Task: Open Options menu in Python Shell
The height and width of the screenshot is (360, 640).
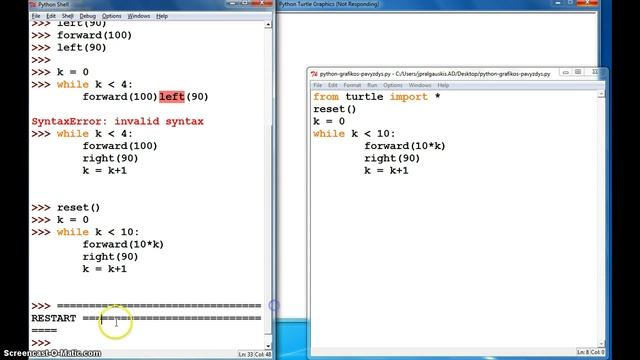Action: [x=111, y=16]
